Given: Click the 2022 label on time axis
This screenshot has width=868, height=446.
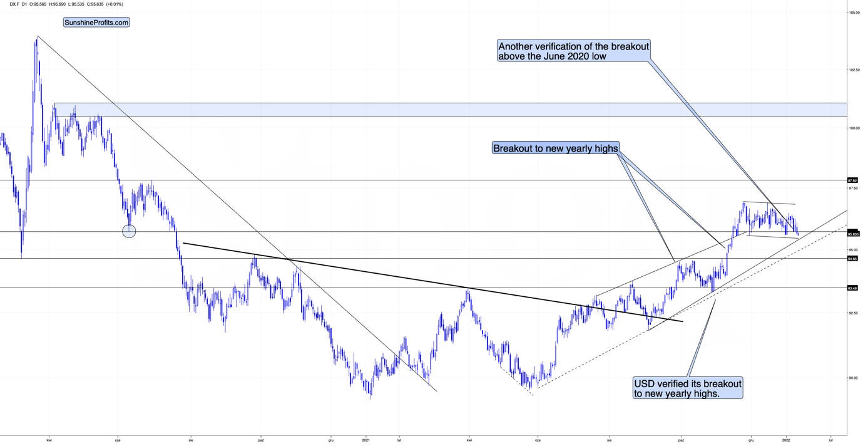Looking at the screenshot, I should (x=787, y=440).
